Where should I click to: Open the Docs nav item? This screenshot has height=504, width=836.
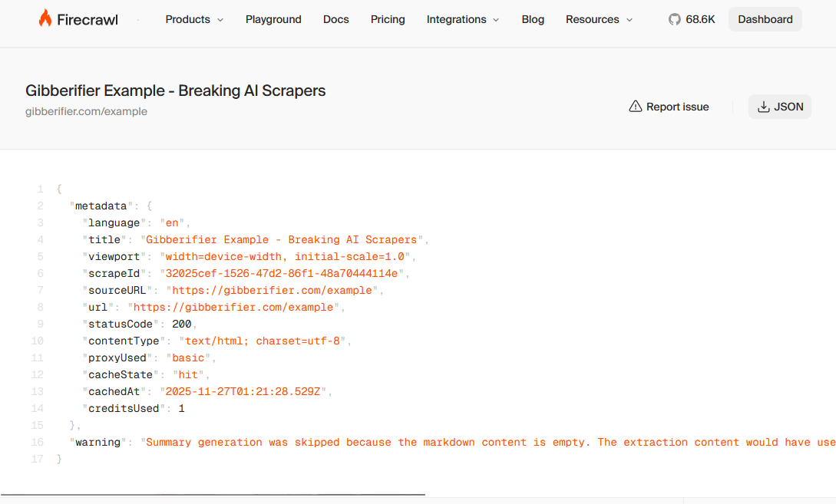[x=336, y=19]
